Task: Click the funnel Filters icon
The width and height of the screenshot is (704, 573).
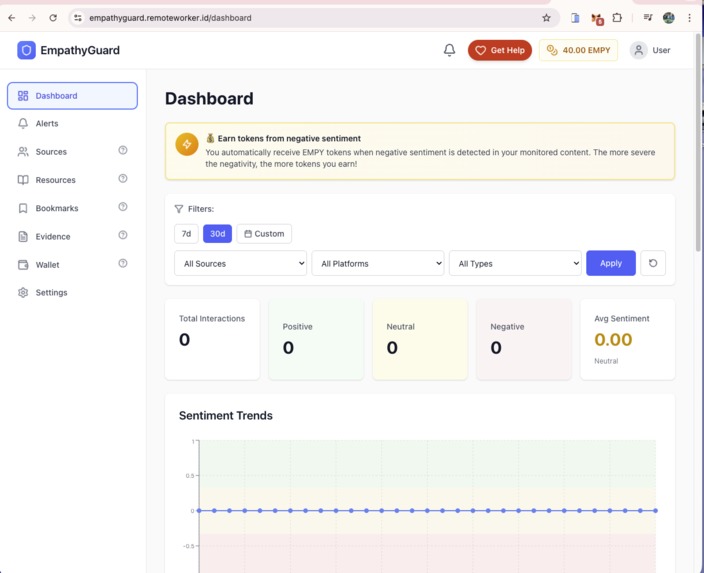Action: point(179,209)
